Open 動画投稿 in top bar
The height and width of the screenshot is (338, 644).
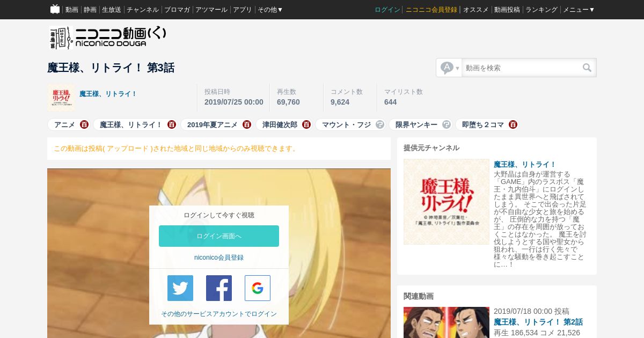coord(507,10)
